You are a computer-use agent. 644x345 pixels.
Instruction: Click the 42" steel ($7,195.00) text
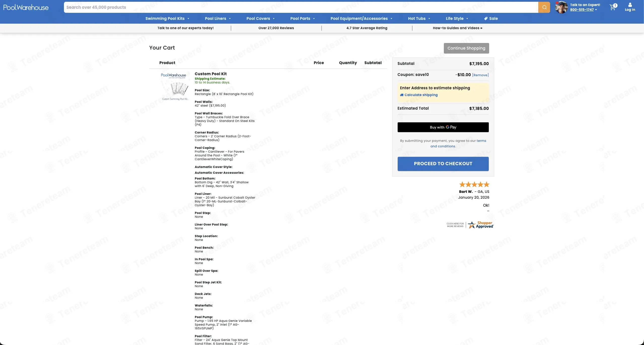(x=210, y=106)
